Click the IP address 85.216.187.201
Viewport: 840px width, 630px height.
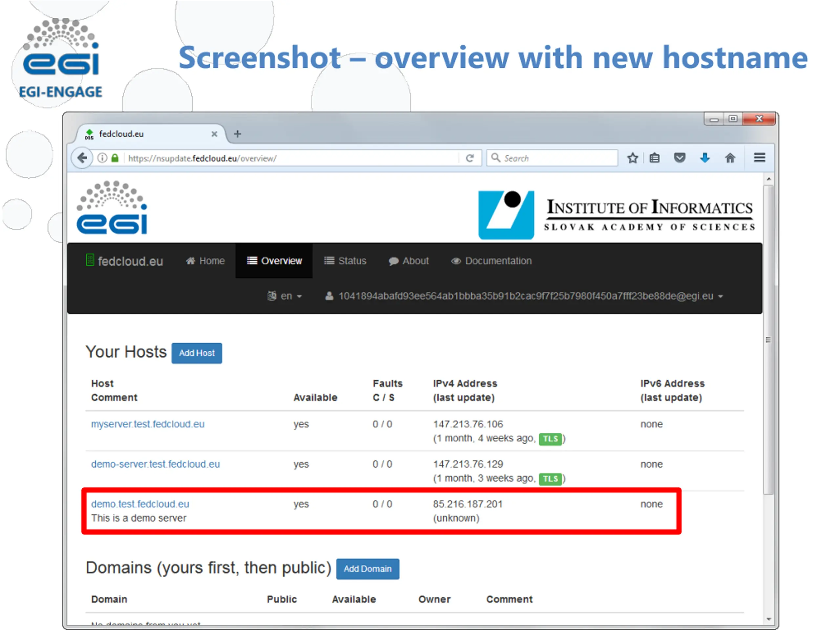pyautogui.click(x=468, y=504)
